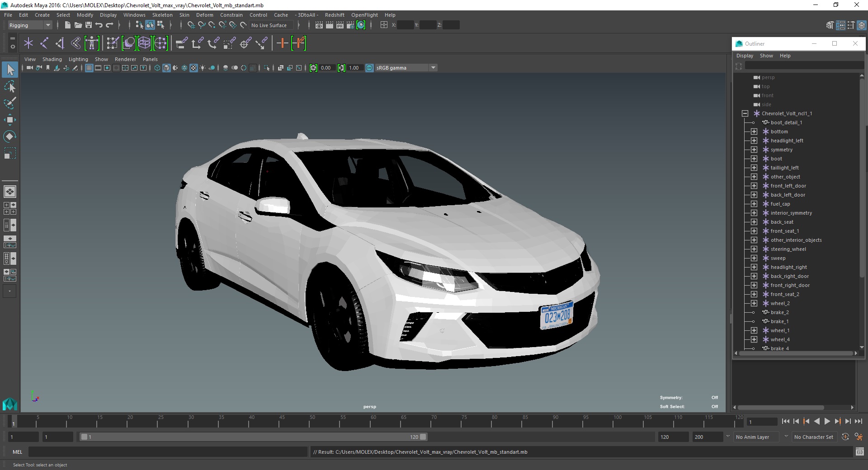Screen dimensions: 868x470
Task: Click the range slider bar
Action: tap(253, 437)
